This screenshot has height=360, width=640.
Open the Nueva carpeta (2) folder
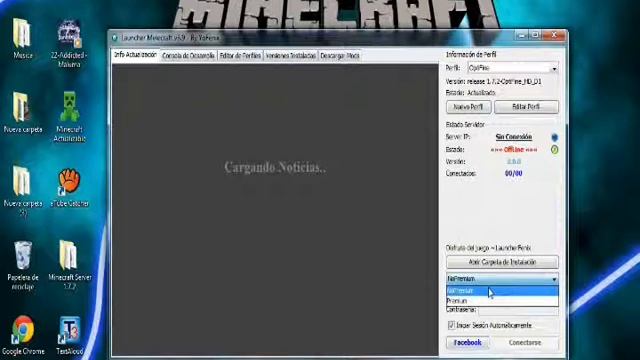pyautogui.click(x=22, y=190)
